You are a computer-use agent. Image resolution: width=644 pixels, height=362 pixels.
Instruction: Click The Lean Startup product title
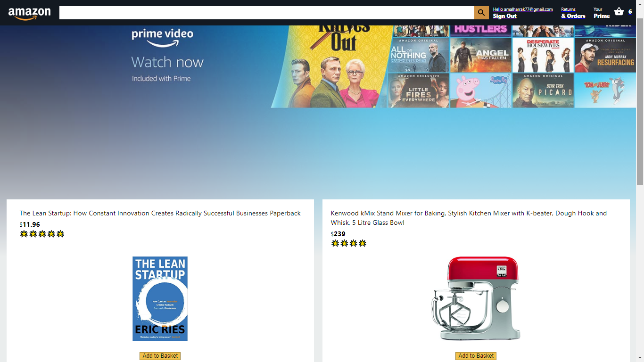click(160, 213)
